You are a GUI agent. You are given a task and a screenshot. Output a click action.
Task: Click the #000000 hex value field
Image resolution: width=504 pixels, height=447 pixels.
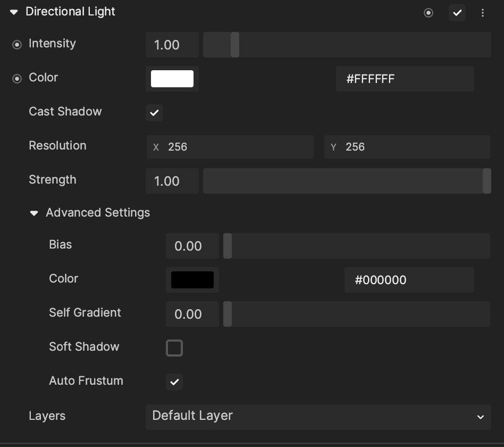coord(409,280)
